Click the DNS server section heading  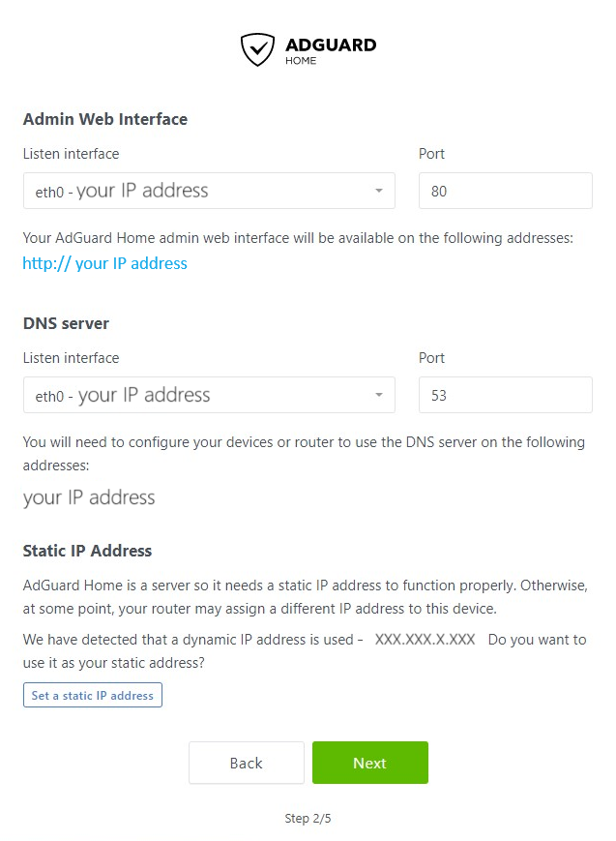coord(66,323)
